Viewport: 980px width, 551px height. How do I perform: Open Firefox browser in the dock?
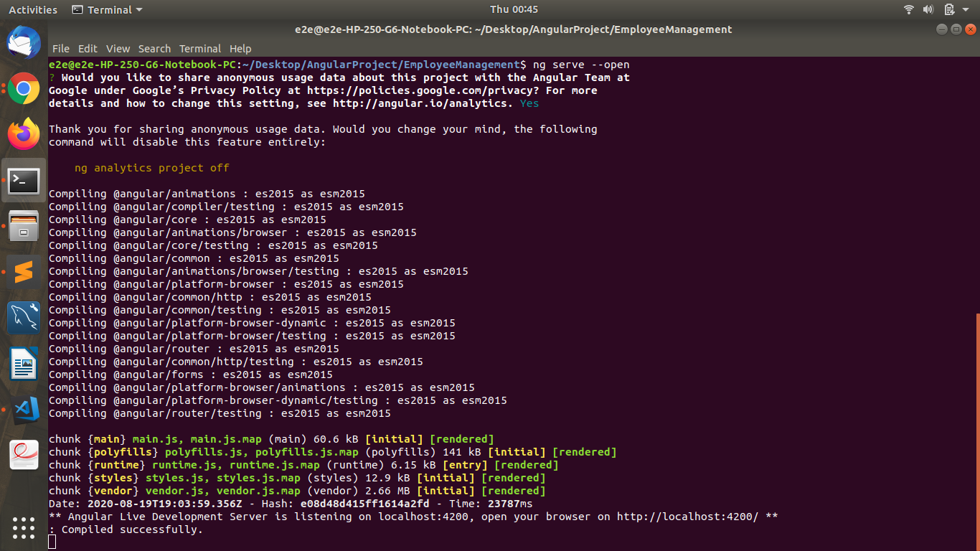[24, 134]
